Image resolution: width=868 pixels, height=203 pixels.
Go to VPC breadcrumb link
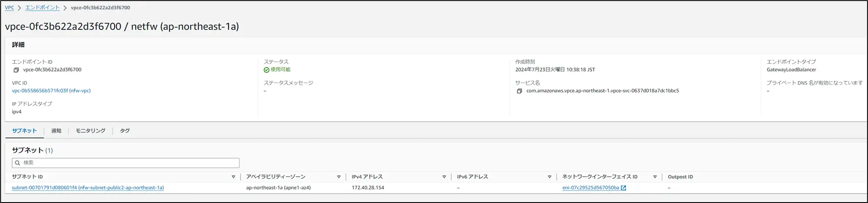click(x=10, y=8)
